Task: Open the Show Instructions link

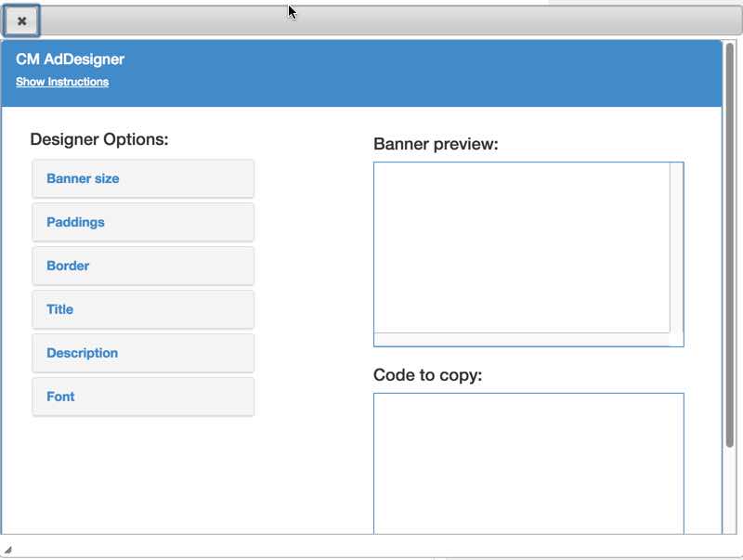Action: tap(62, 82)
